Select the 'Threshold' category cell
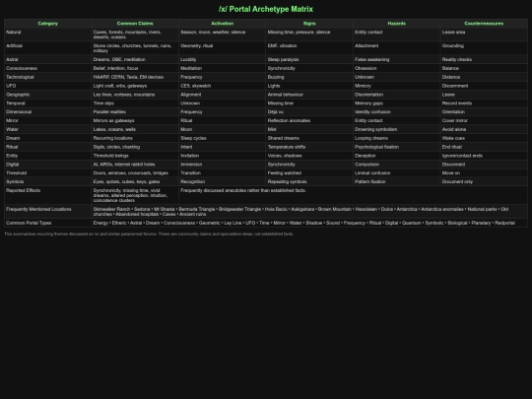The height and width of the screenshot is (399, 532). click(x=48, y=173)
